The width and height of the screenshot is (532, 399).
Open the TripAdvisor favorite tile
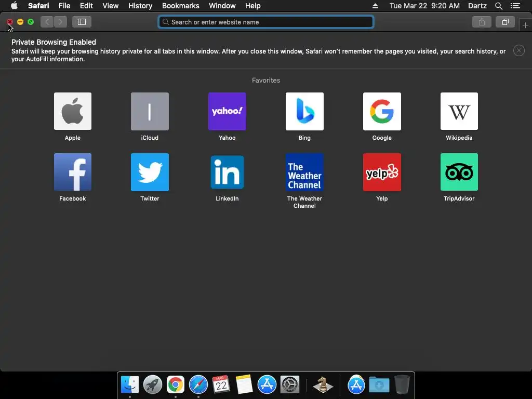tap(459, 172)
